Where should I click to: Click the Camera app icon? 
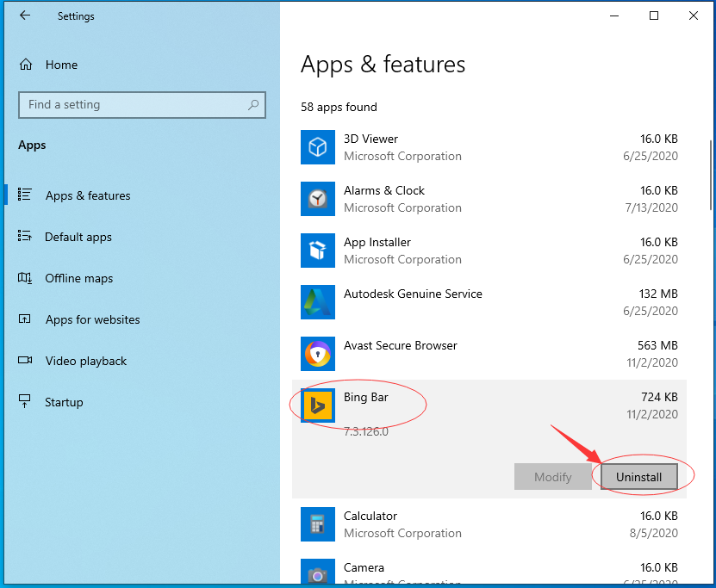tap(317, 571)
